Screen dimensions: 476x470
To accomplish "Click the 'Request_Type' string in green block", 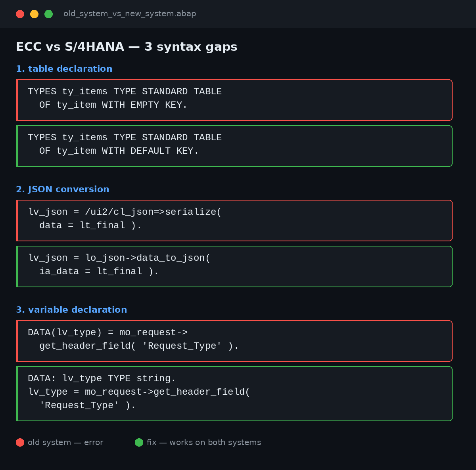I will [x=79, y=405].
